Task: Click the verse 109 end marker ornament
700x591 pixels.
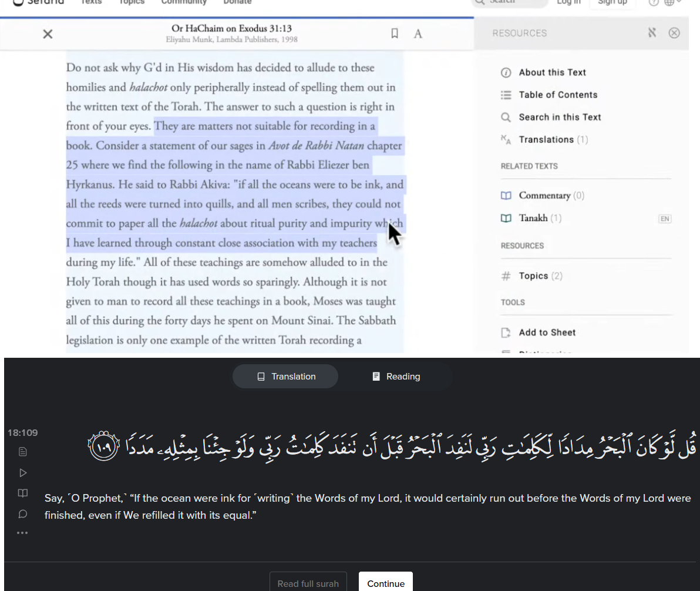Action: click(x=103, y=446)
